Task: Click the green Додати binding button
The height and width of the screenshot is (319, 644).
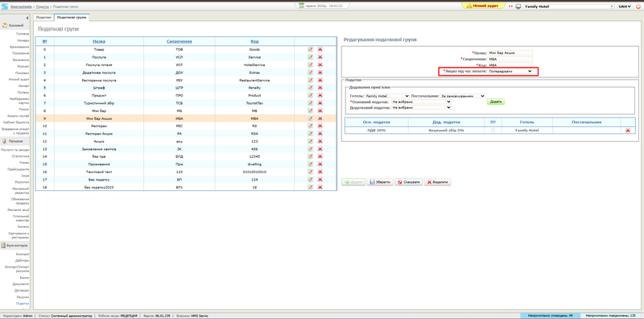Action: [496, 101]
